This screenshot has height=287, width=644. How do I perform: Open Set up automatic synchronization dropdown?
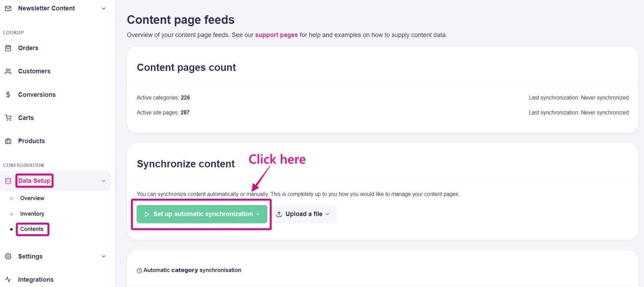[x=202, y=214]
